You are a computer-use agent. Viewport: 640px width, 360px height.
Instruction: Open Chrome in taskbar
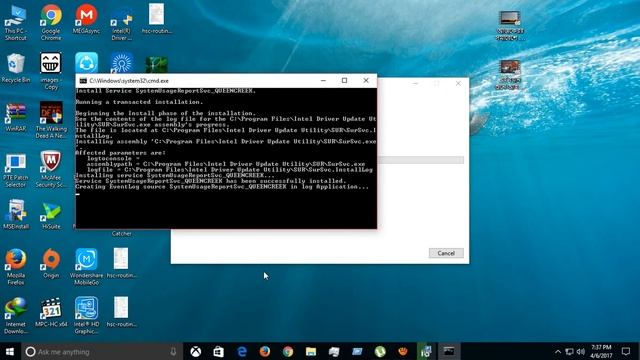pyautogui.click(x=288, y=351)
